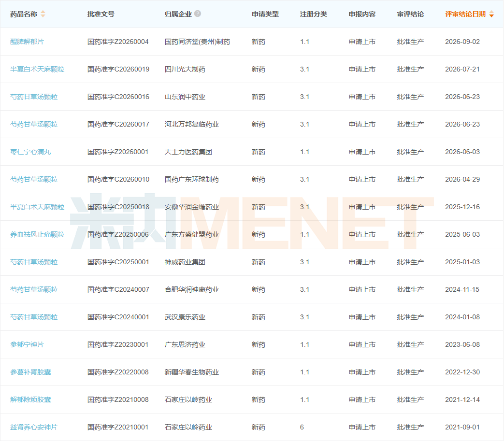The height and width of the screenshot is (442, 504).
Task: Click company 神威药业集团
Action: 185,262
